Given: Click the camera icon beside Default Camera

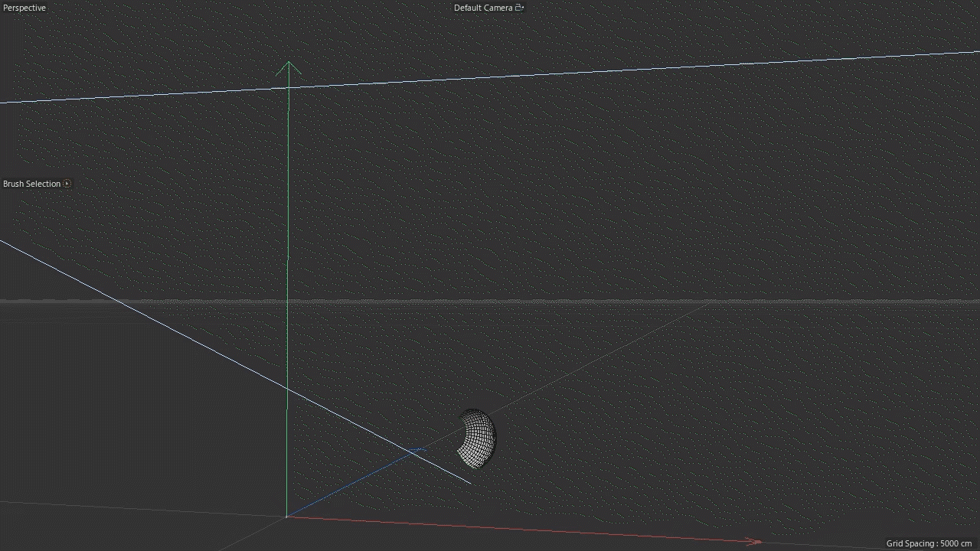Looking at the screenshot, I should pyautogui.click(x=519, y=8).
